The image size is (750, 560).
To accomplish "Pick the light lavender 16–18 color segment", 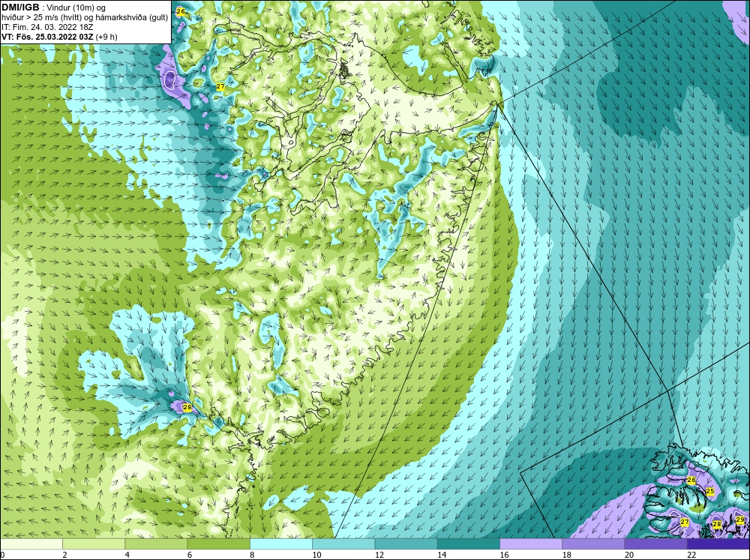I will pyautogui.click(x=531, y=544).
